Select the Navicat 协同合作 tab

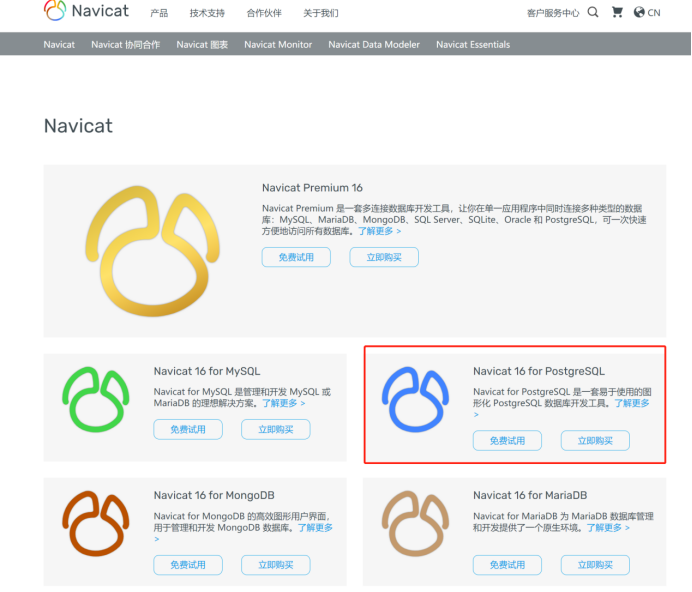tap(126, 45)
